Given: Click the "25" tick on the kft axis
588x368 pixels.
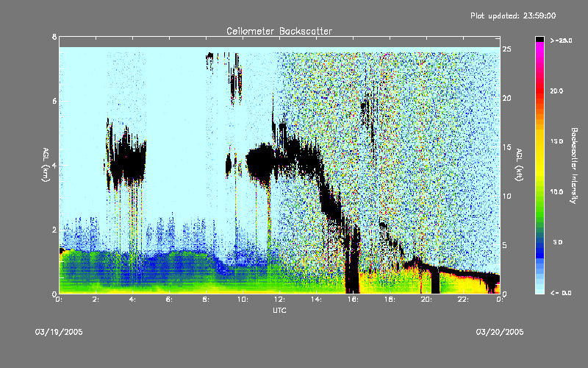Looking at the screenshot, I should click(506, 49).
